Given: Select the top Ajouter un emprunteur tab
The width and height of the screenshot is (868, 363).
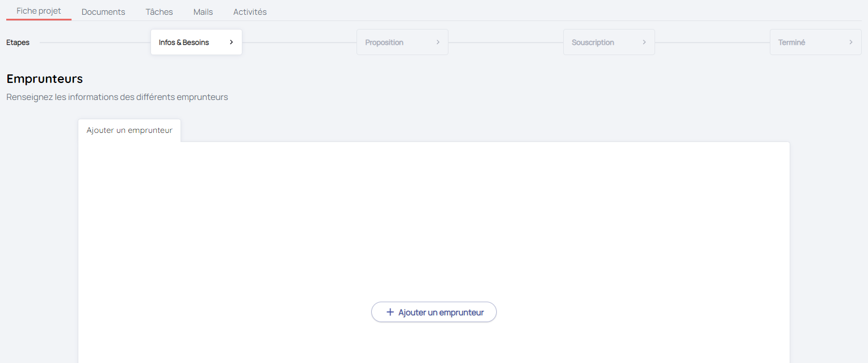Looking at the screenshot, I should tap(129, 131).
